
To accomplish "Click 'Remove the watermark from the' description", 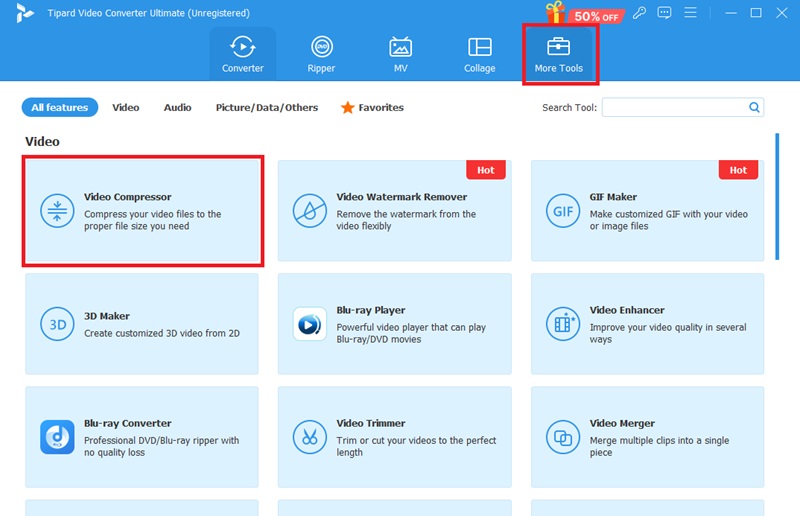I will coord(406,220).
